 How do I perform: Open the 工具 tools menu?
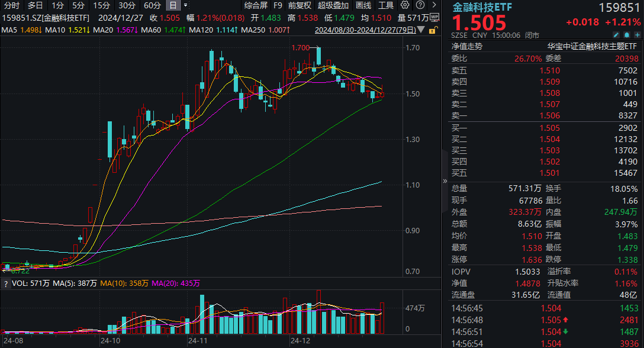point(386,5)
